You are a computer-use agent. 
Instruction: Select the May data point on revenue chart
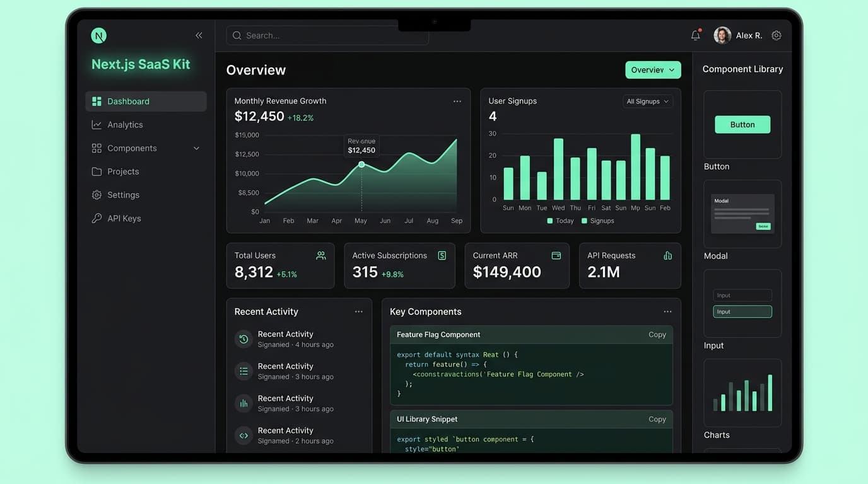click(x=361, y=164)
